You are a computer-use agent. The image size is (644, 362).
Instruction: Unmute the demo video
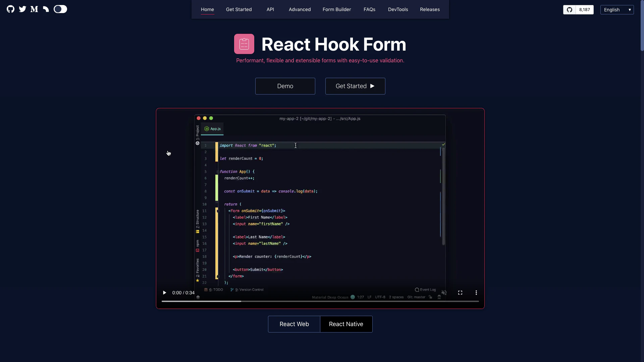[x=444, y=292]
